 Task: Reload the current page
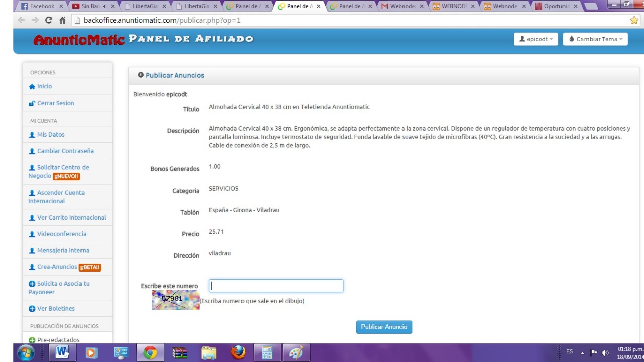click(x=49, y=20)
